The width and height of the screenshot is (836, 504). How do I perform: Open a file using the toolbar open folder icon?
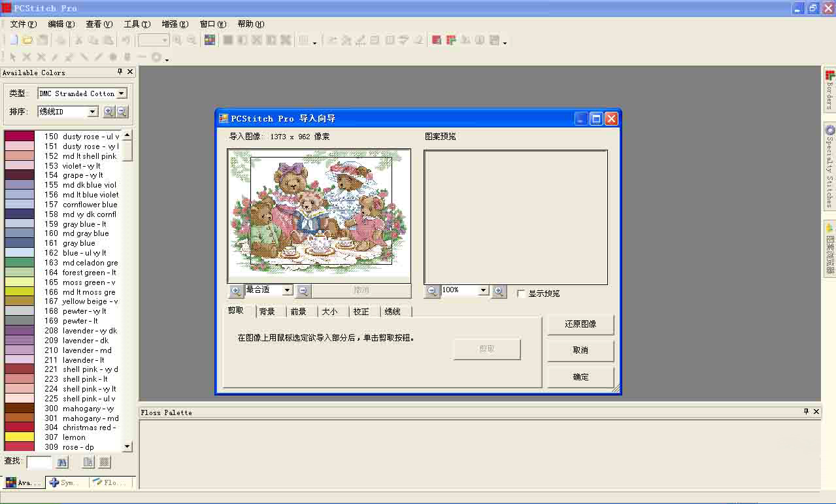26,40
